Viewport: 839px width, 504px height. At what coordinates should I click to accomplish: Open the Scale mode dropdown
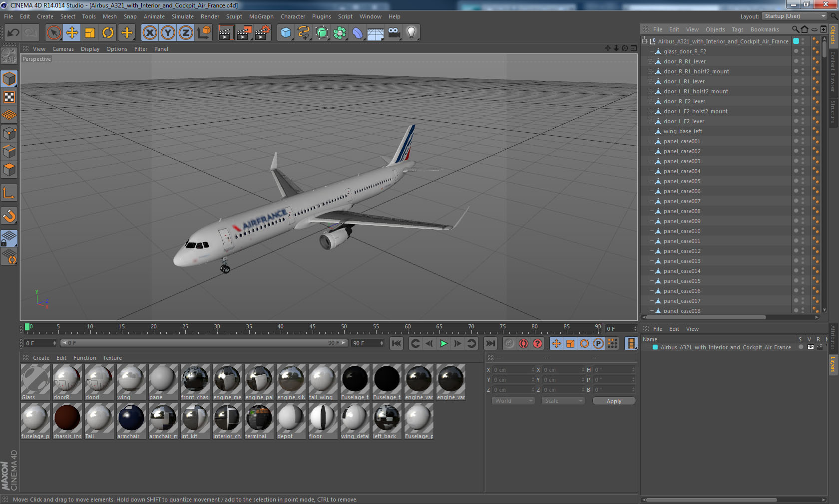click(563, 401)
